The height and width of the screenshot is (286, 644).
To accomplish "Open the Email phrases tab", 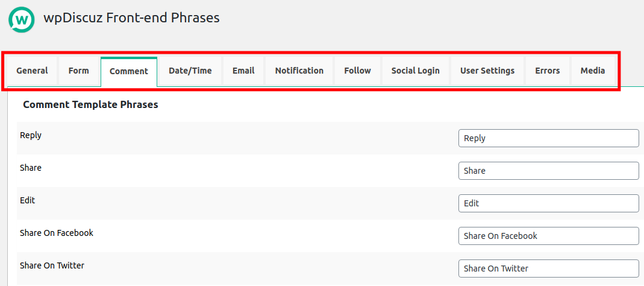I will (x=243, y=71).
